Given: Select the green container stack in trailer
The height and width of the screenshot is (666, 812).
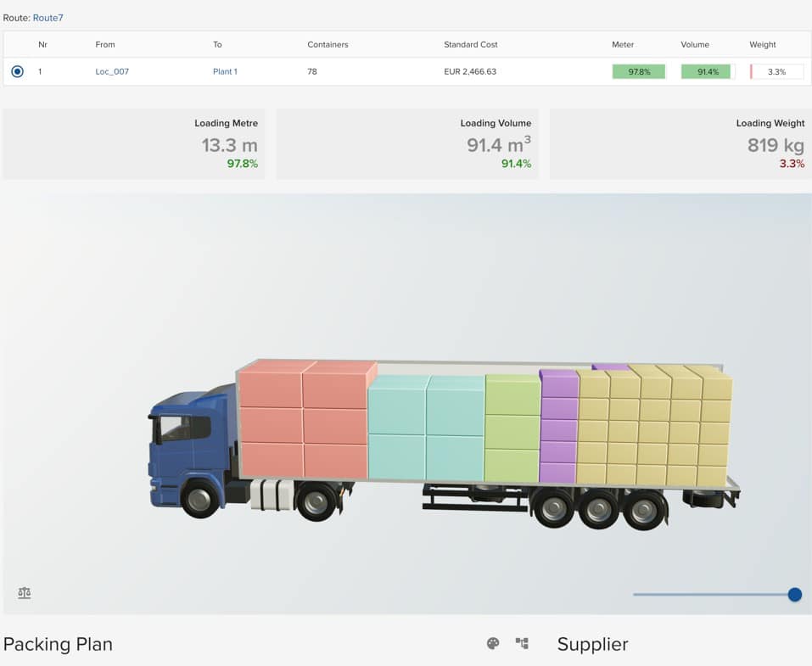Looking at the screenshot, I should click(x=512, y=428).
